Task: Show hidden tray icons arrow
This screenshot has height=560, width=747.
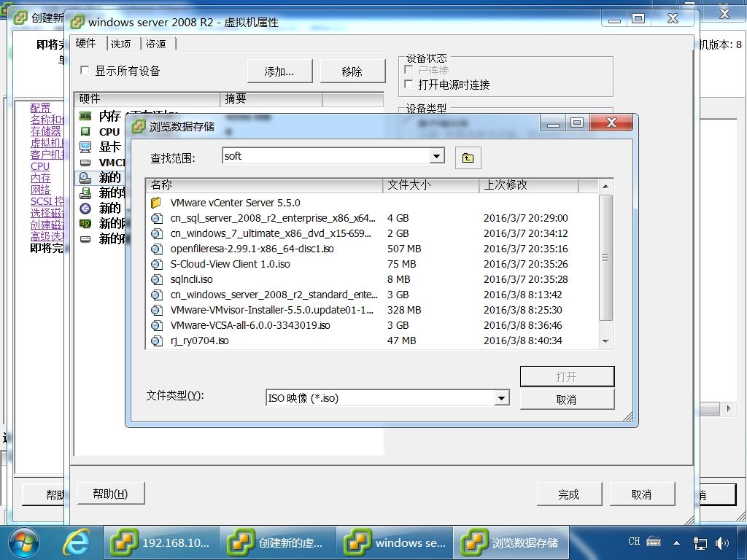Action: 676,542
